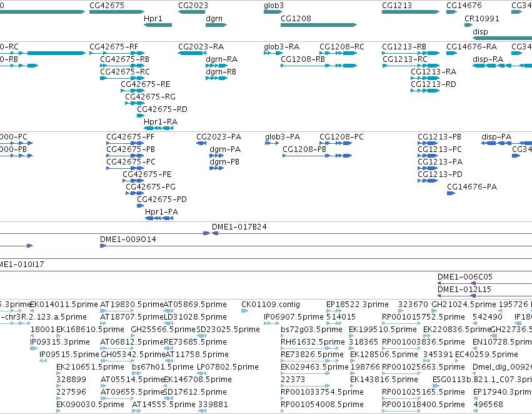Select transcript CG42675-RG
The height and width of the screenshot is (414, 532).
click(x=134, y=103)
